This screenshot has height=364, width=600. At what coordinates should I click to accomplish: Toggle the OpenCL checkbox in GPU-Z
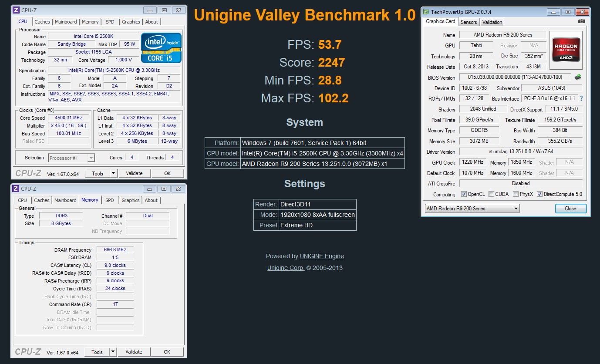tap(464, 194)
